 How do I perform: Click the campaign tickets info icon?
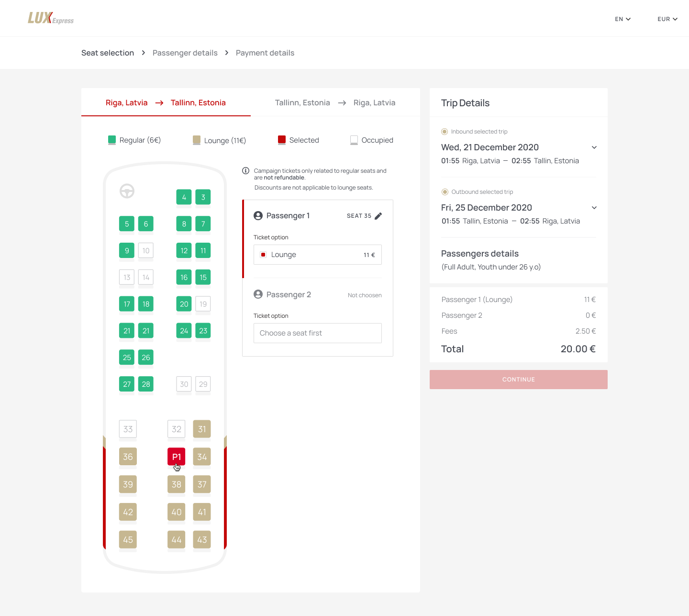click(246, 171)
